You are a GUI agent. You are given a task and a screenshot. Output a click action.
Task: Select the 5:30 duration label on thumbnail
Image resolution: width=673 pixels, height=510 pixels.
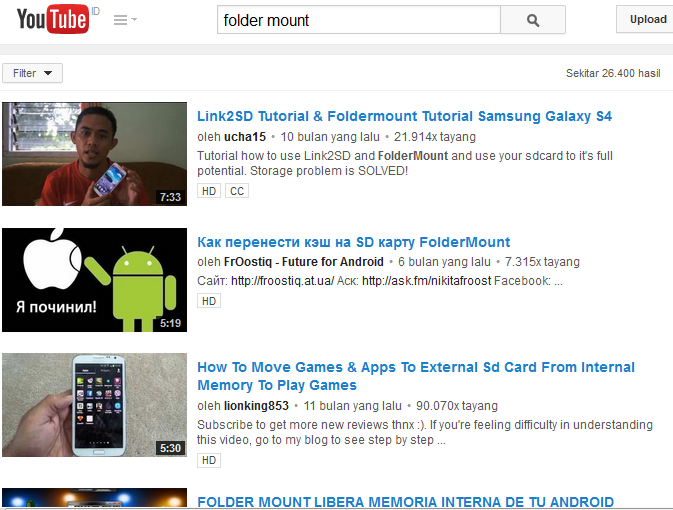pyautogui.click(x=170, y=448)
